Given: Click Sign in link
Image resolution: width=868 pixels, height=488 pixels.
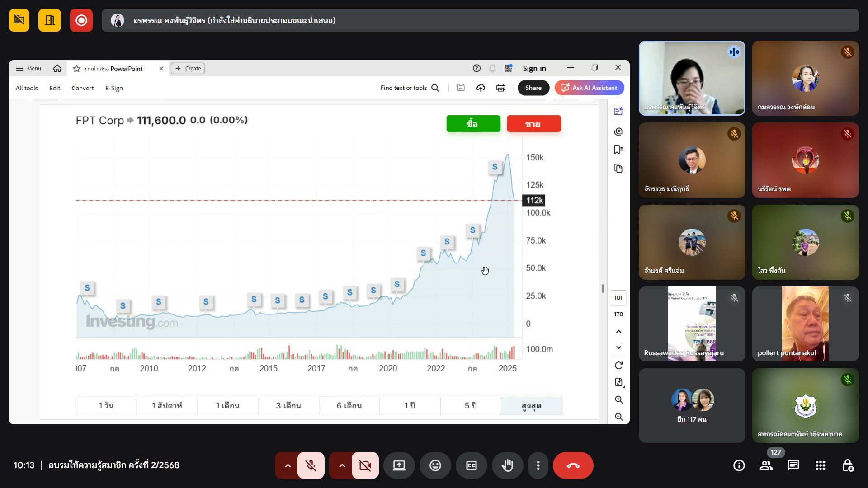Looking at the screenshot, I should (534, 68).
